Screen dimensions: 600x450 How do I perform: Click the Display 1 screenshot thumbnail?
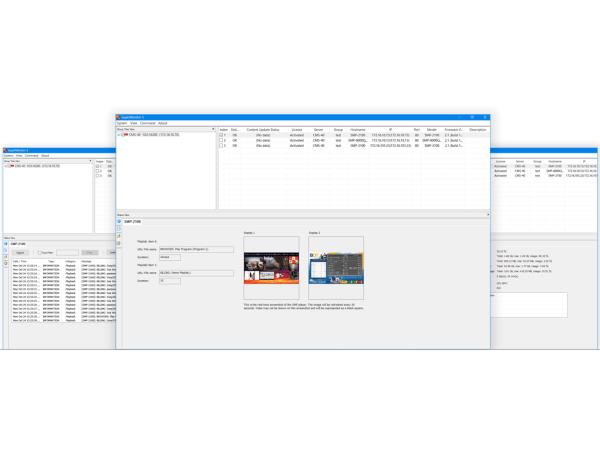[x=271, y=261]
